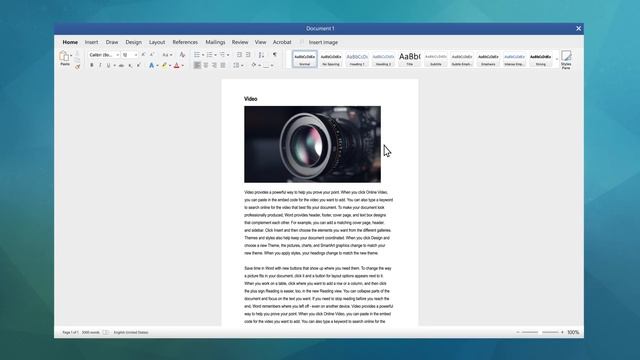This screenshot has height=360, width=640.
Task: Apply the text highlight color
Action: click(x=164, y=65)
